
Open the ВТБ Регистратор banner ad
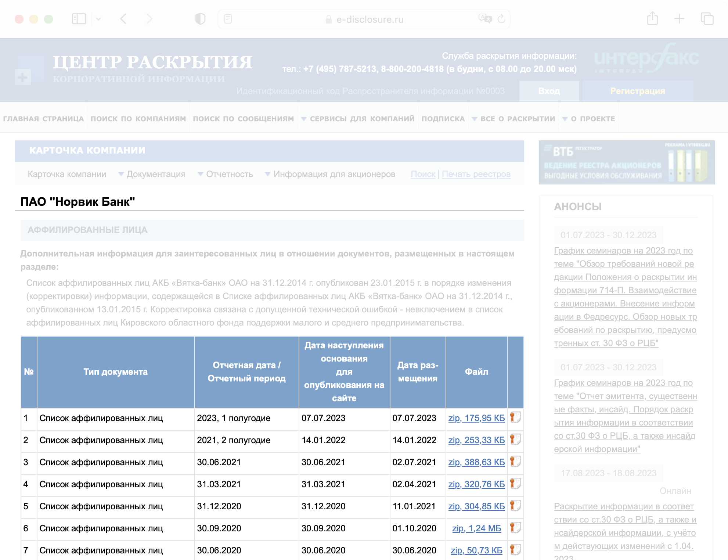626,162
